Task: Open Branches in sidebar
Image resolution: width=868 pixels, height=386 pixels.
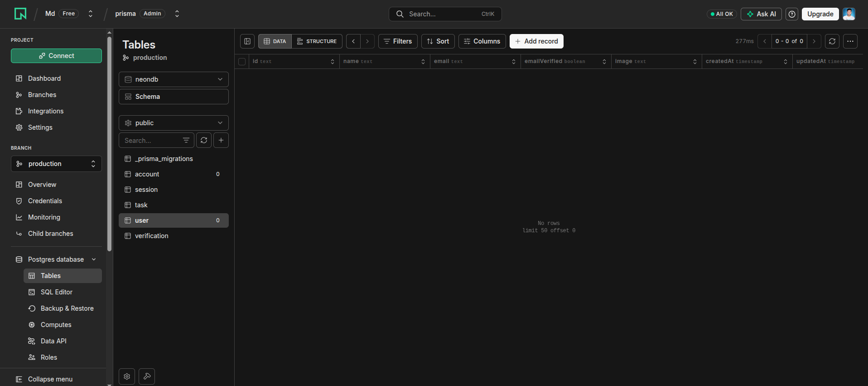Action: point(56,95)
